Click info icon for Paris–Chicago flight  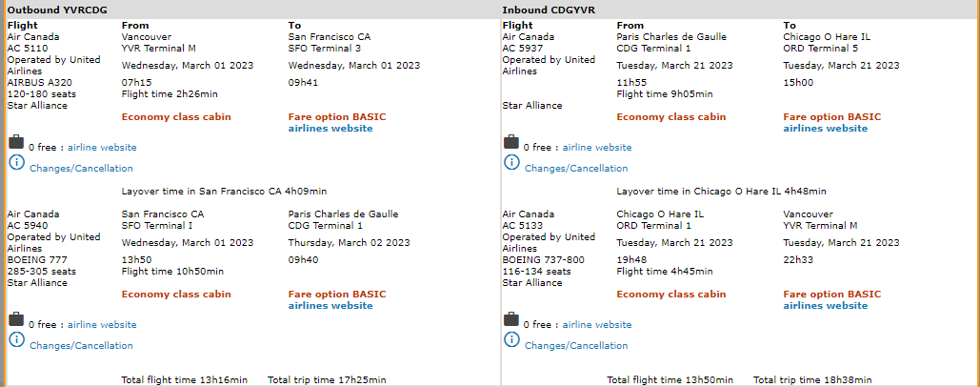[x=510, y=163]
